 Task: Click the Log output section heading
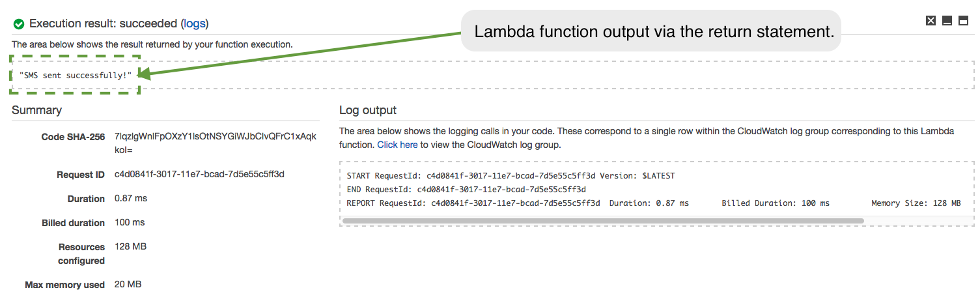368,110
